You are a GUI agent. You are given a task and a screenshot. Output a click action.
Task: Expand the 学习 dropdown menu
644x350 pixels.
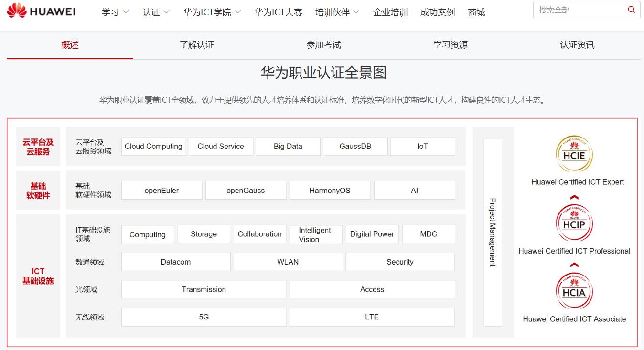(115, 12)
